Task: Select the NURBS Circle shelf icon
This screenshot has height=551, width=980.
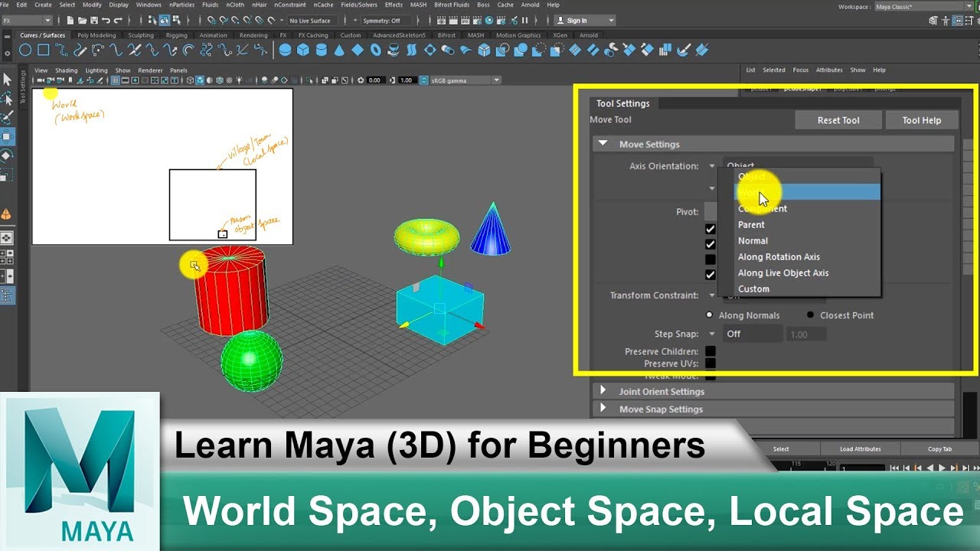Action: point(25,51)
